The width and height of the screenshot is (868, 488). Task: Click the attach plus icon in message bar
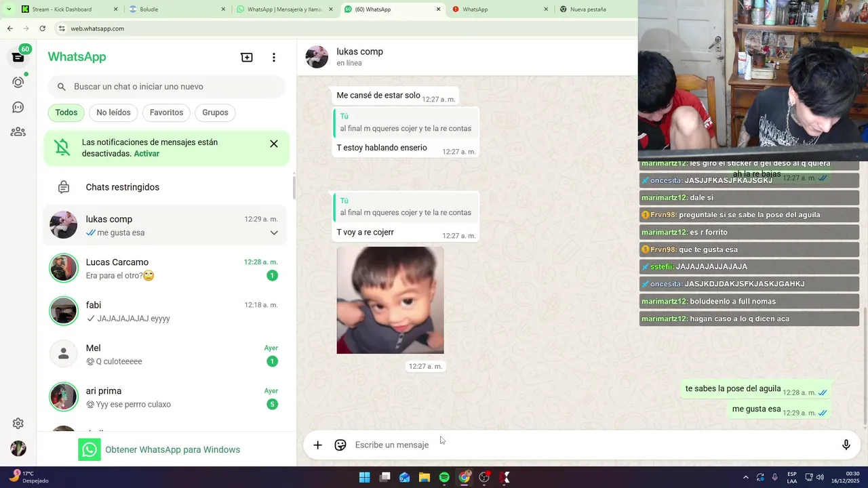click(x=317, y=445)
